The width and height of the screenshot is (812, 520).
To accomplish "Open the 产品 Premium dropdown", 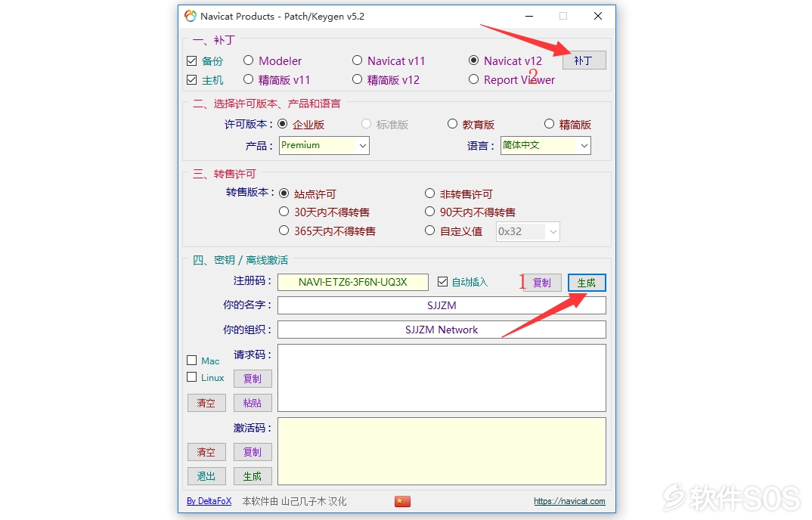I will (324, 146).
